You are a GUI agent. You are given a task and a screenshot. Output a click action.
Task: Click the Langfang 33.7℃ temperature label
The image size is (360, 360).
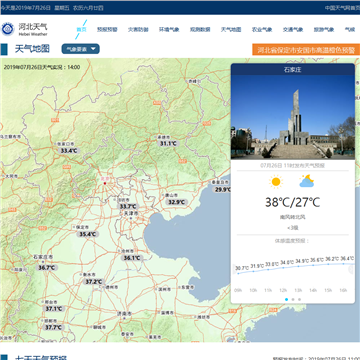click(x=128, y=206)
